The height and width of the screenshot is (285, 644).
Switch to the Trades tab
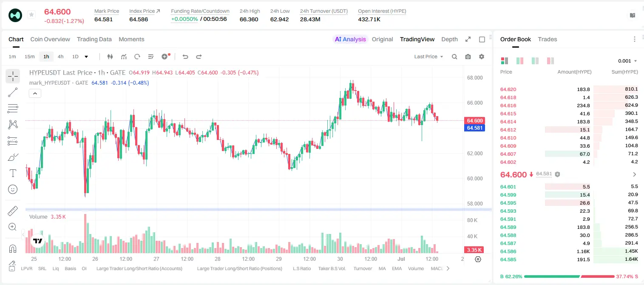click(547, 39)
